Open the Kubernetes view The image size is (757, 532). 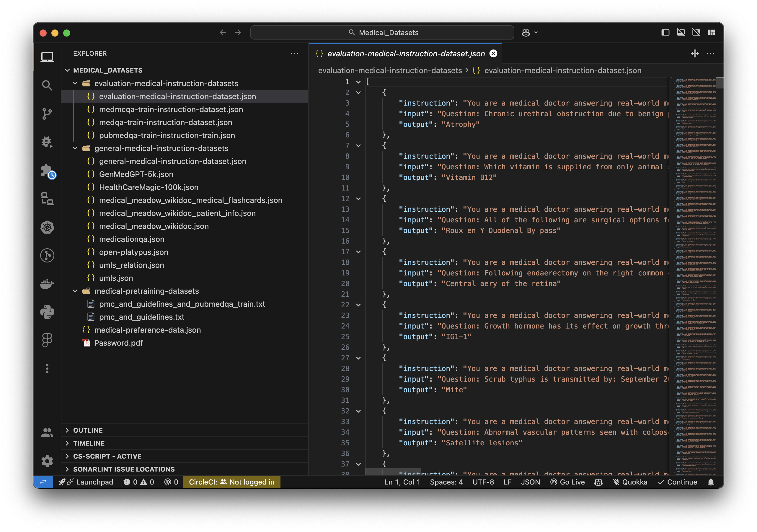coord(47,227)
